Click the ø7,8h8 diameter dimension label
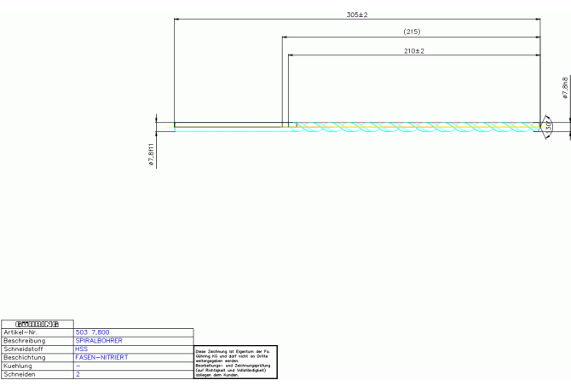Image resolution: width=571 pixels, height=392 pixels. (x=565, y=86)
